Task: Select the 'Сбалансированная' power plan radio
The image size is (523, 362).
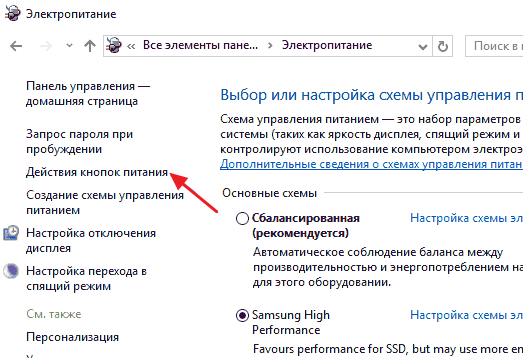Action: [242, 219]
